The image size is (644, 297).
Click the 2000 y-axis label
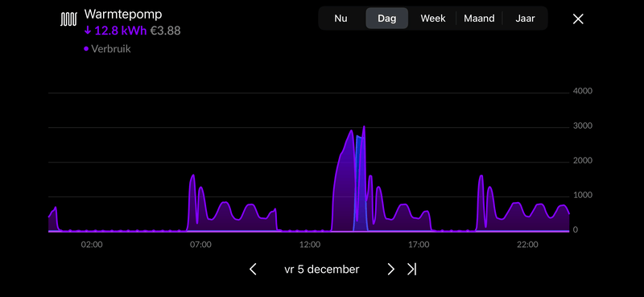(x=582, y=160)
